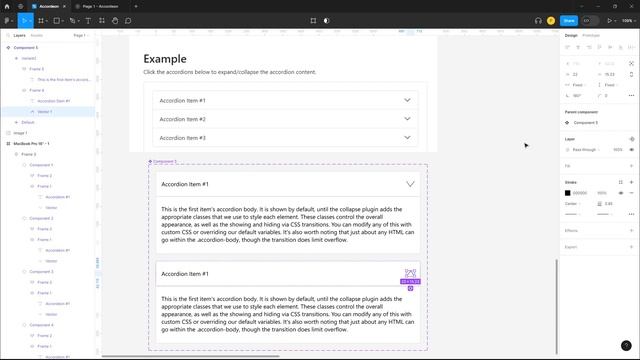Go to parent Component 5 link
This screenshot has height=360, width=640.
[586, 122]
